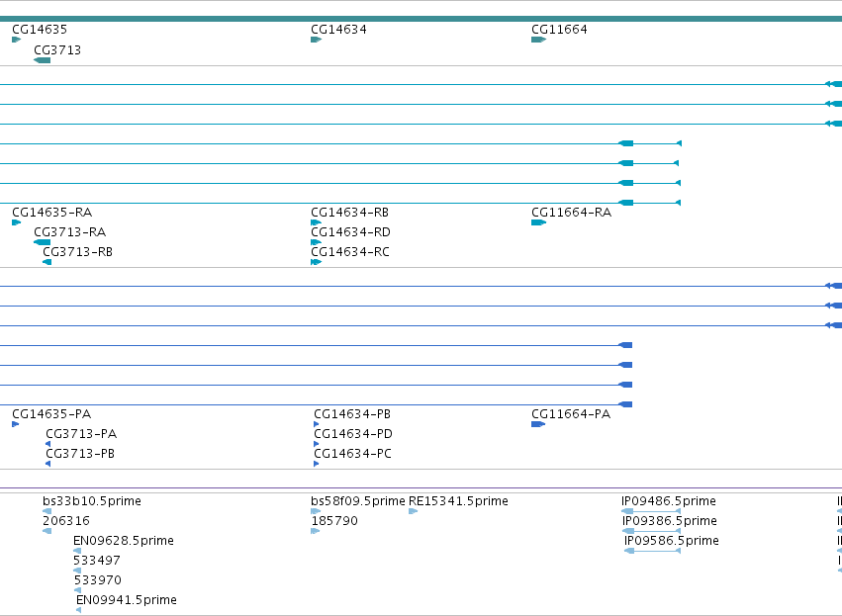
Task: Click the CG14635-PA label
Action: [x=51, y=414]
